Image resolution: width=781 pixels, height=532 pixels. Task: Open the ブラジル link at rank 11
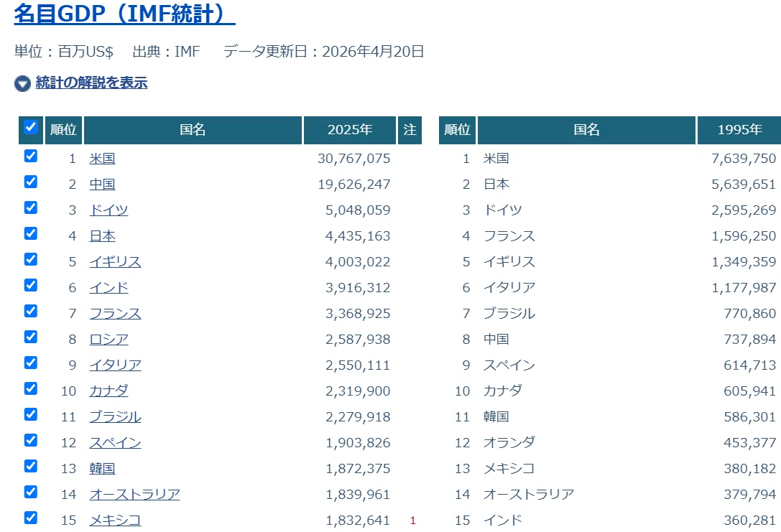115,416
